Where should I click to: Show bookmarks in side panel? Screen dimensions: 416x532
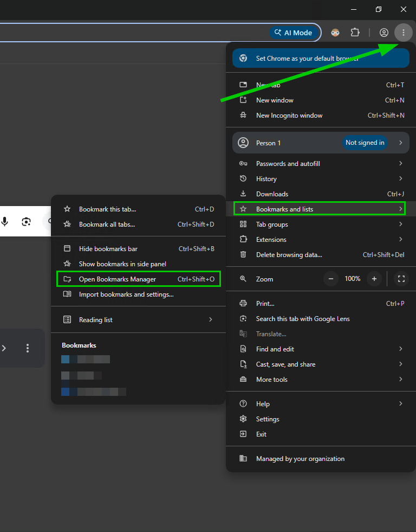click(x=138, y=264)
